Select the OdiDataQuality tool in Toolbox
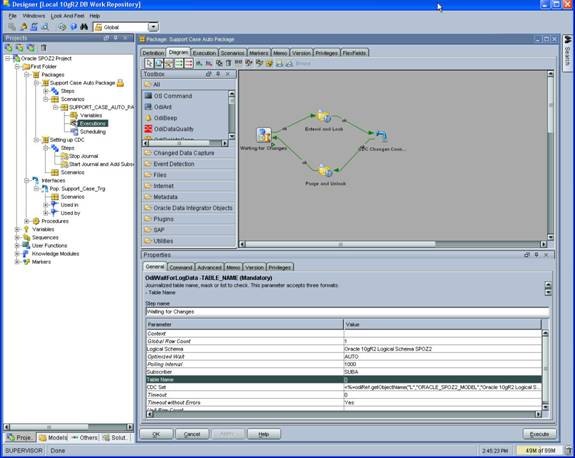Screen dimensions: 575x458 (x=169, y=129)
